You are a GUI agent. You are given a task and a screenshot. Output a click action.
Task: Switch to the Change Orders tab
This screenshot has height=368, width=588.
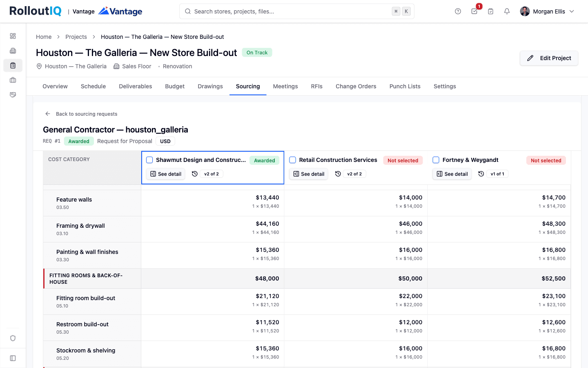tap(356, 86)
